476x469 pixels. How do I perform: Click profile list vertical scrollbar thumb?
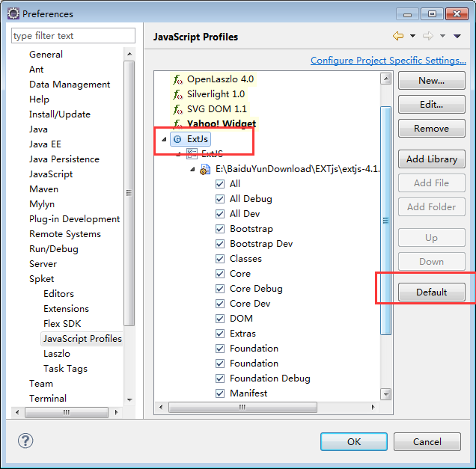pos(385,221)
